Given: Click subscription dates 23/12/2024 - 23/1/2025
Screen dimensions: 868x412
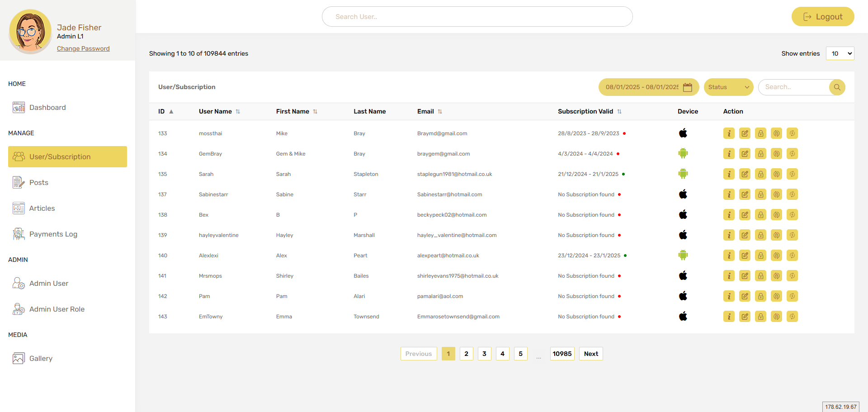Looking at the screenshot, I should (589, 256).
